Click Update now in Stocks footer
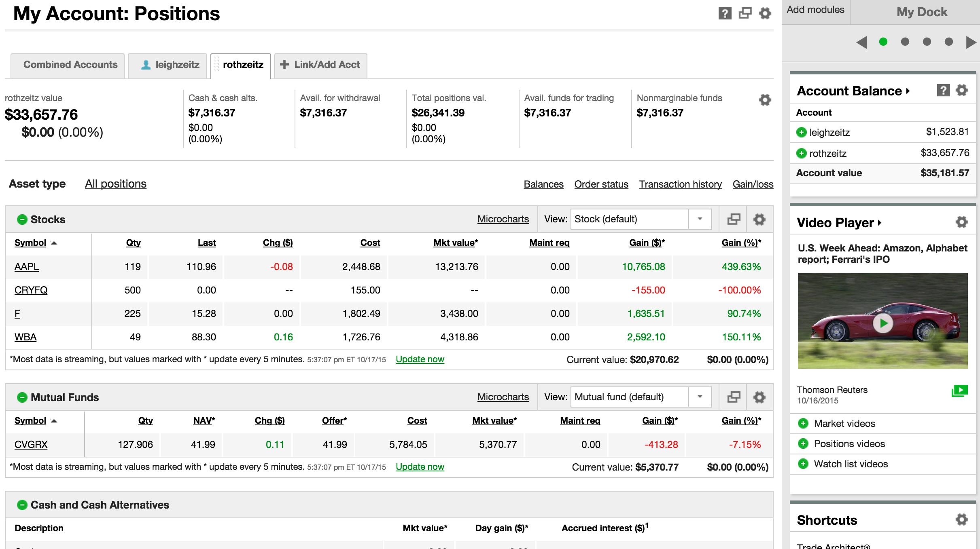Image resolution: width=980 pixels, height=549 pixels. [x=420, y=359]
